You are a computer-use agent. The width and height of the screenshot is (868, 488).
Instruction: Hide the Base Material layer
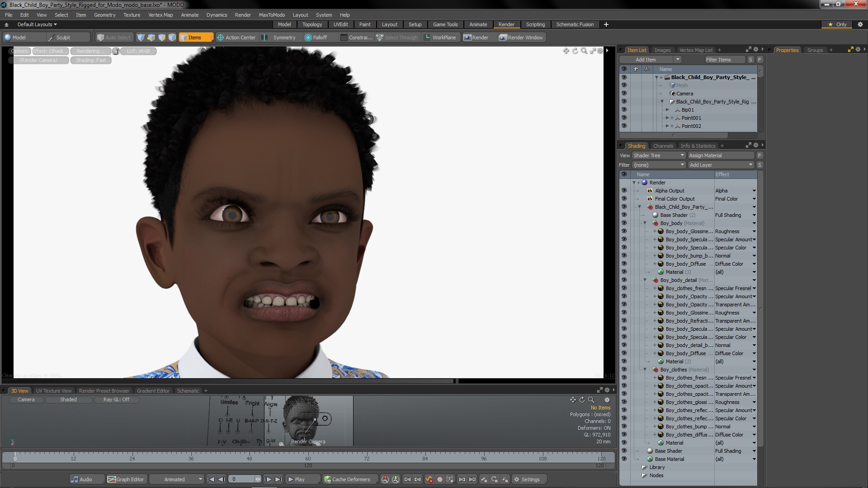coord(624,459)
